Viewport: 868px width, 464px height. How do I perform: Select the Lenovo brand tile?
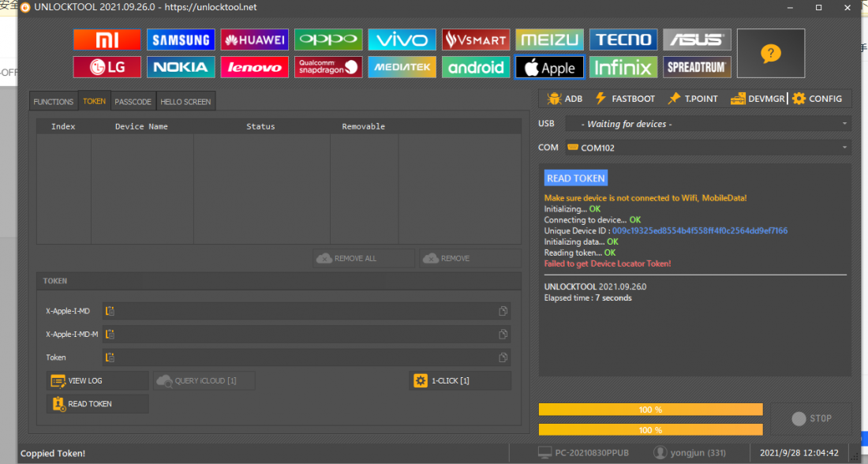tap(254, 67)
